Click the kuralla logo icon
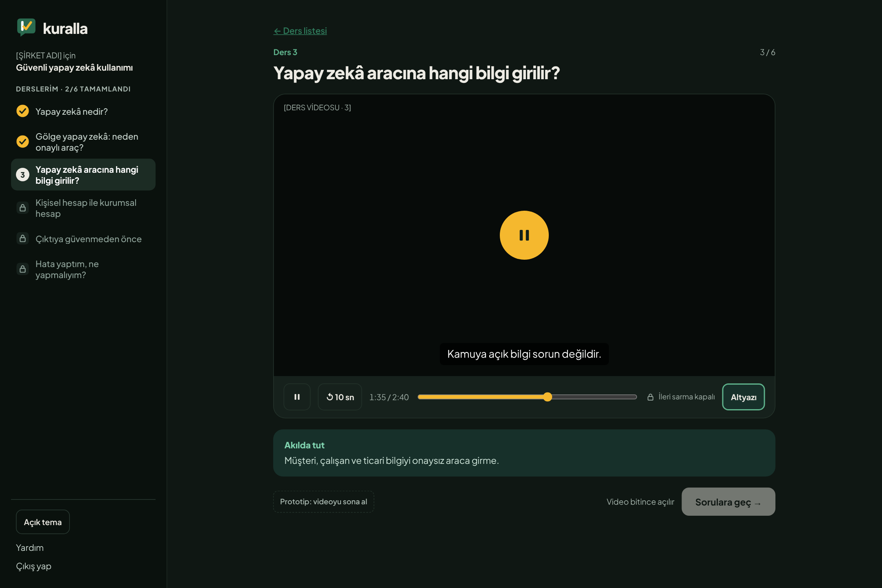Image resolution: width=882 pixels, height=588 pixels. (26, 27)
